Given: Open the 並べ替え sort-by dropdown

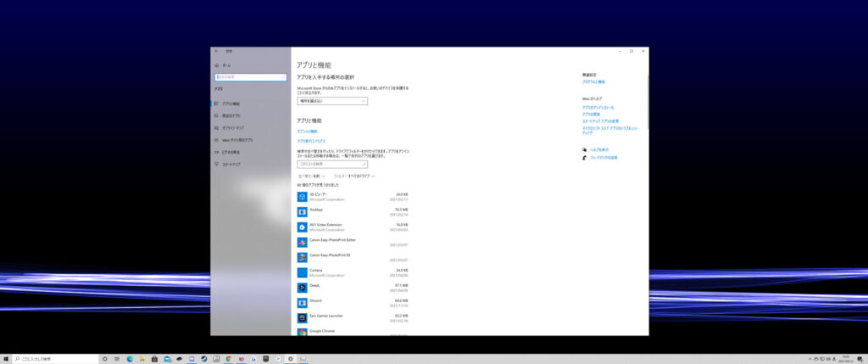Looking at the screenshot, I should point(312,176).
